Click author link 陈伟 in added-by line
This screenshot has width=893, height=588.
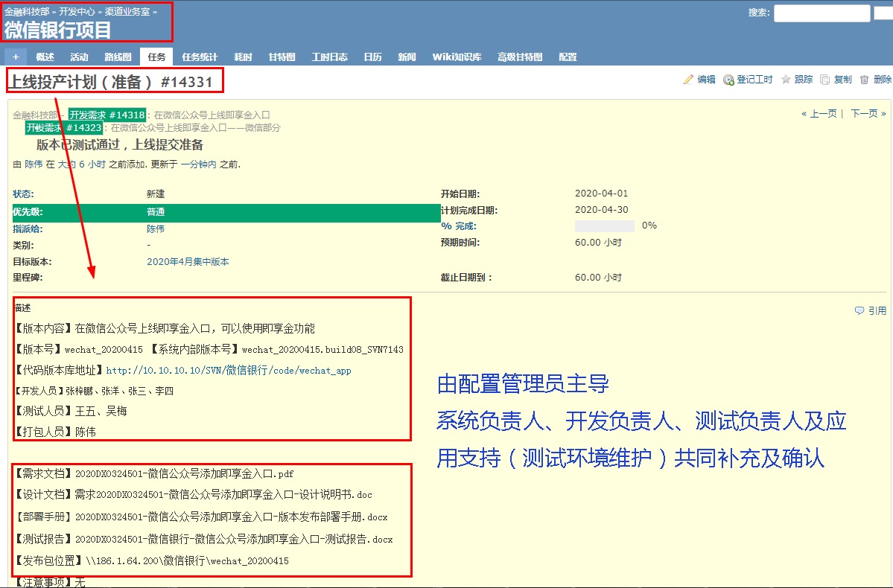click(x=34, y=164)
